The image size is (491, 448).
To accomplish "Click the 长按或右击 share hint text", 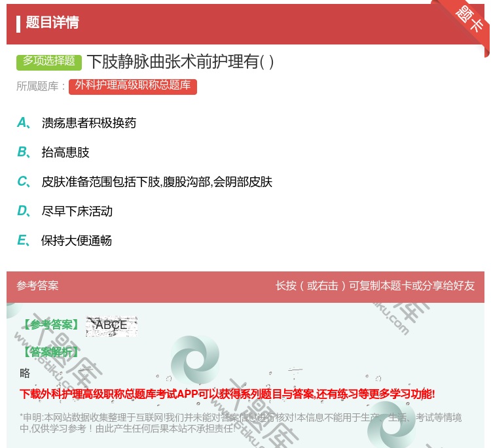I will tap(374, 286).
